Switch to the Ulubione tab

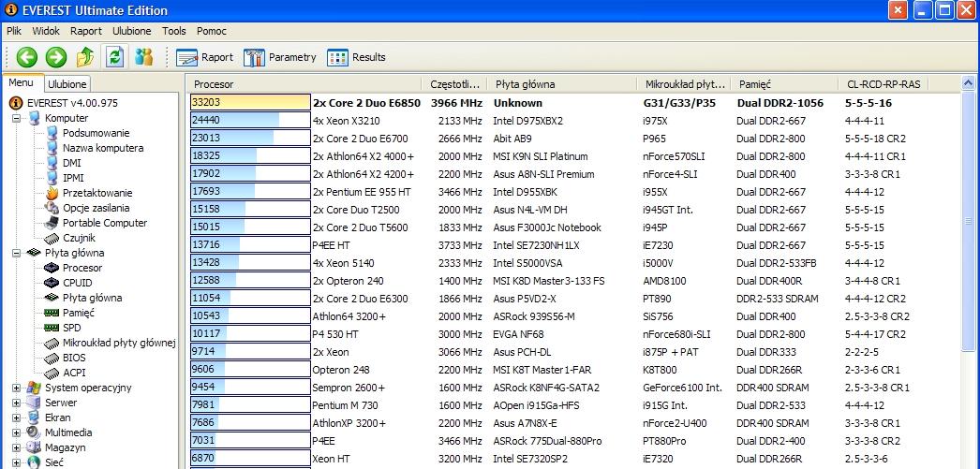click(67, 84)
